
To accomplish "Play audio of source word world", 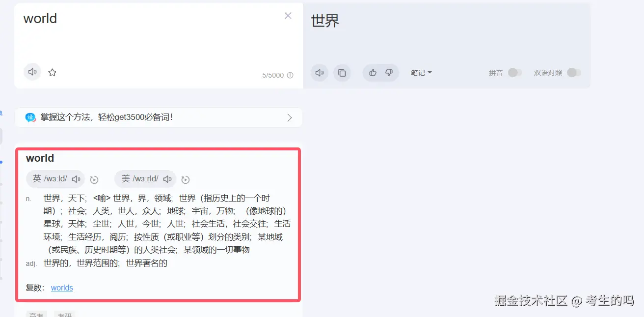I will click(32, 72).
